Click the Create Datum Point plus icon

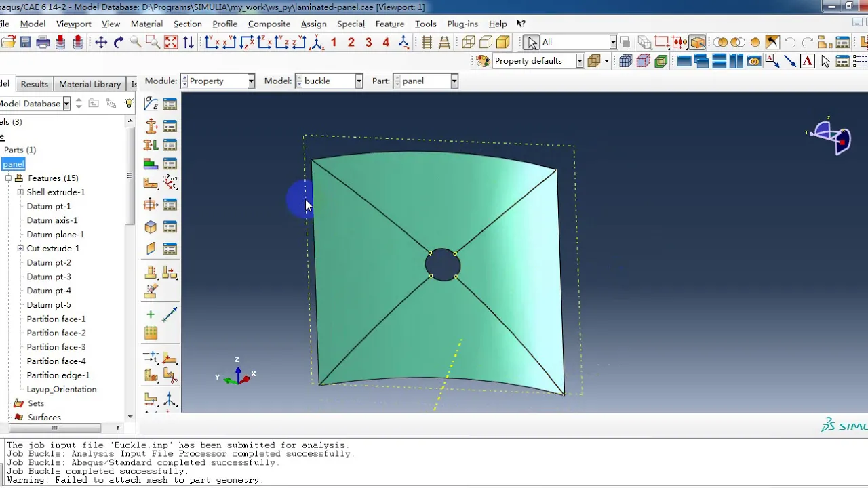pyautogui.click(x=151, y=314)
